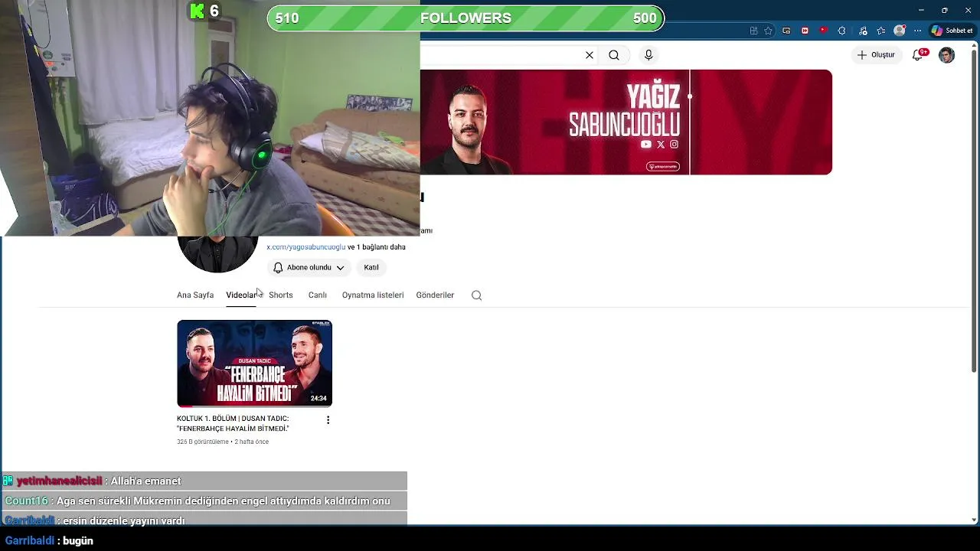
Task: Open Edge settings three-dot menu
Action: (917, 31)
